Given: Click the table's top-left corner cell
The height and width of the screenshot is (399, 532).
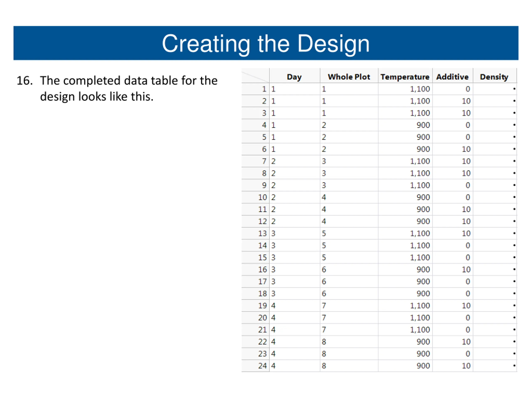Looking at the screenshot, I should (x=255, y=76).
